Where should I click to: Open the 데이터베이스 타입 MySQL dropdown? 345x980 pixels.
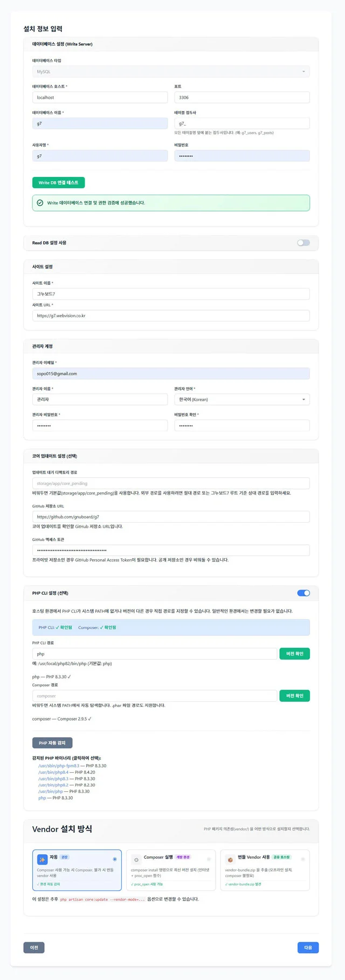(171, 72)
